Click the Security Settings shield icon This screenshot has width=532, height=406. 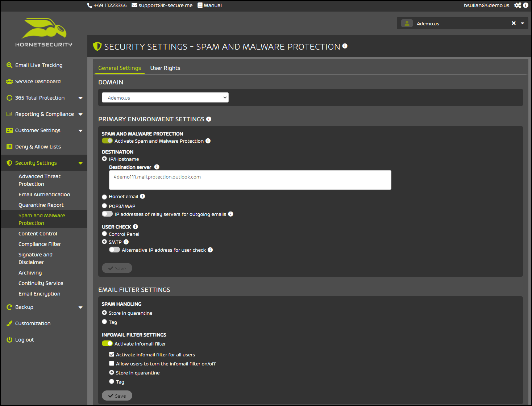(x=9, y=163)
